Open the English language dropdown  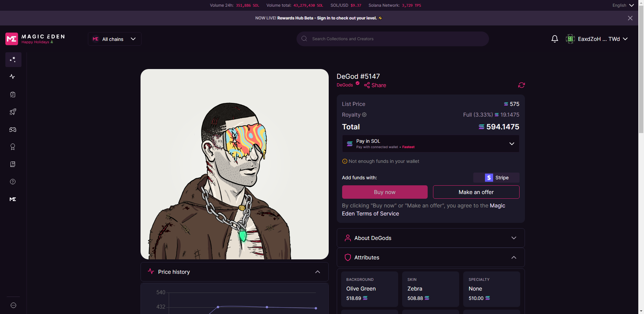click(x=623, y=5)
